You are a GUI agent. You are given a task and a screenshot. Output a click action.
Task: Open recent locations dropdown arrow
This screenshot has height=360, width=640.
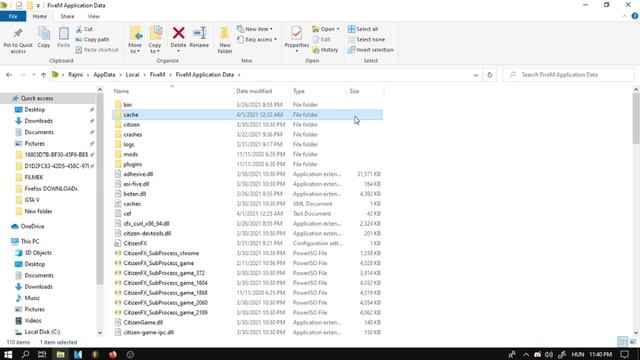[x=33, y=75]
